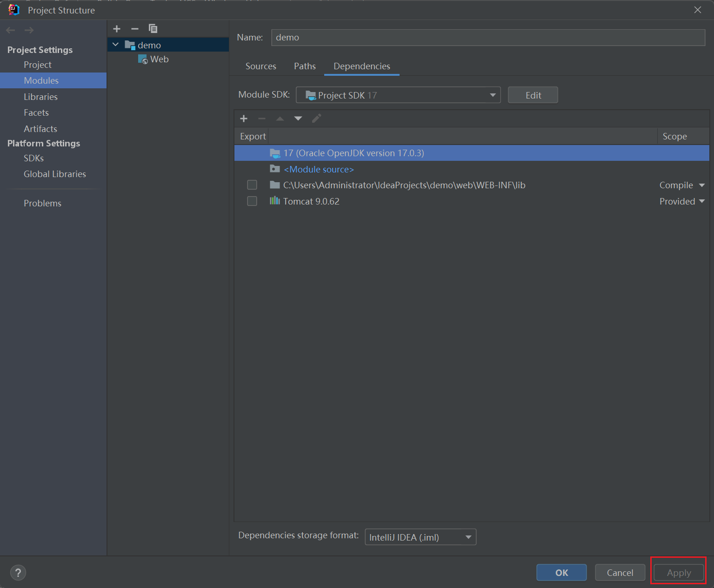Move dependency down with arrow icon
Screen dimensions: 714x588
[x=298, y=119]
